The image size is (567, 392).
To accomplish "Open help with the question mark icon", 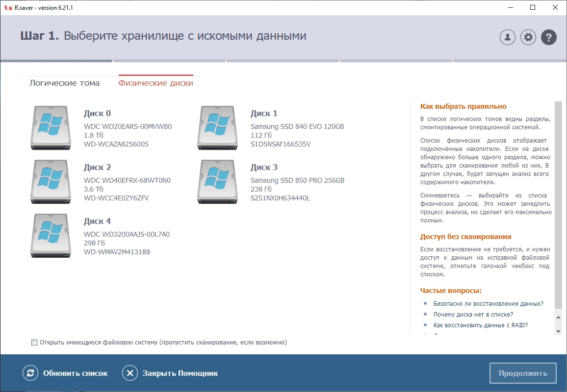I will pos(548,37).
